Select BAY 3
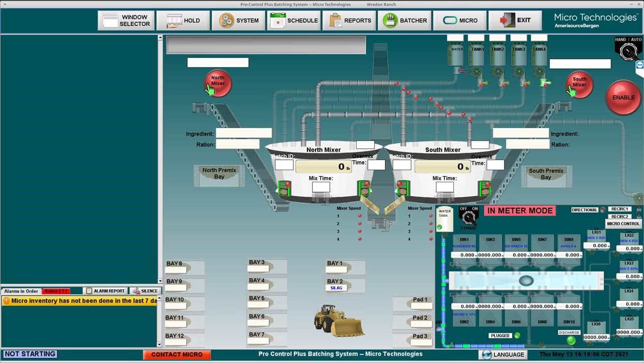This screenshot has width=644, height=363. (267, 266)
